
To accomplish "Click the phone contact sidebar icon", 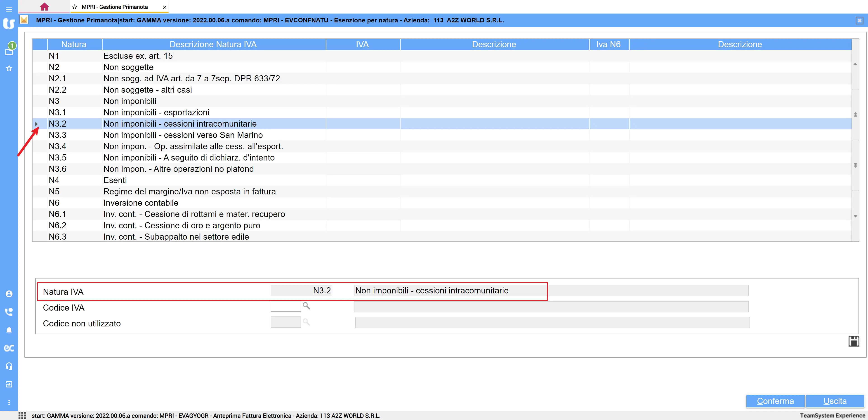I will coord(9,312).
